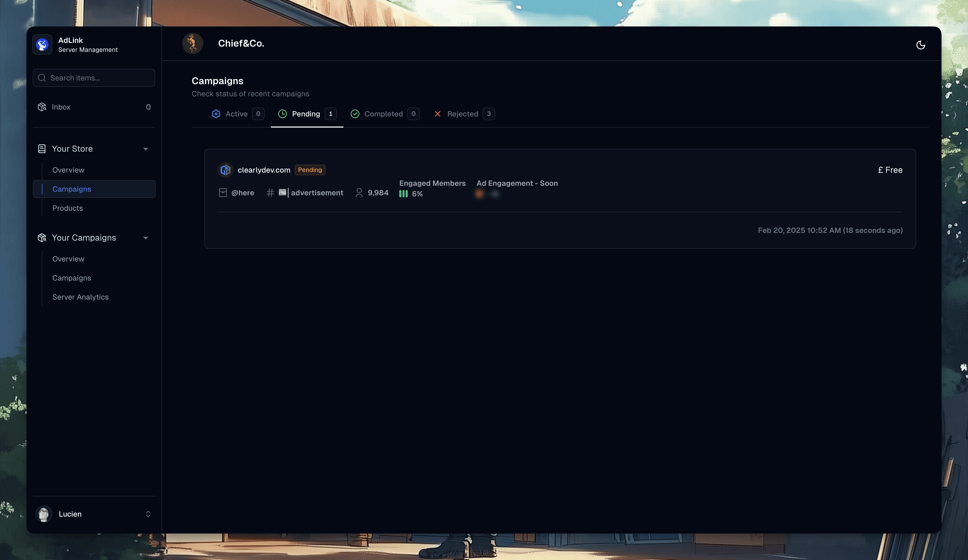Open the Lucien account switcher
968x560 pixels.
pos(148,514)
